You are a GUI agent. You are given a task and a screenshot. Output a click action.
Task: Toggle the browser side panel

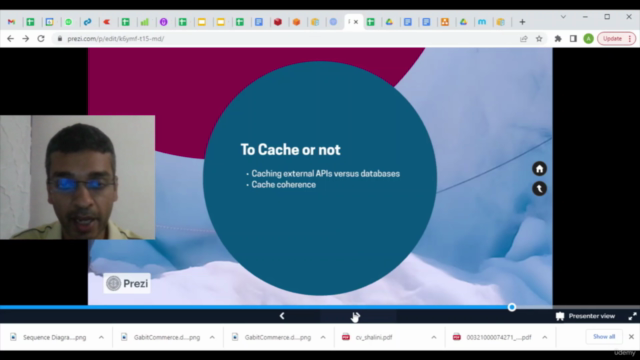[573, 39]
